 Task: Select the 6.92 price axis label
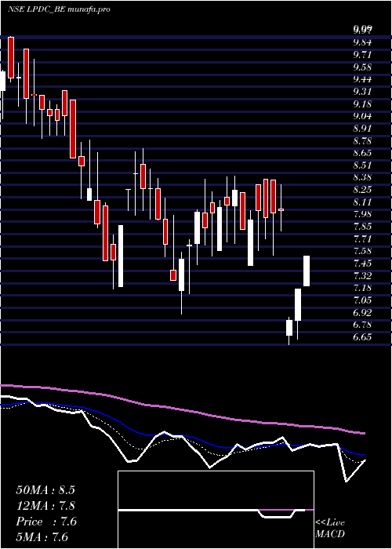tap(362, 312)
